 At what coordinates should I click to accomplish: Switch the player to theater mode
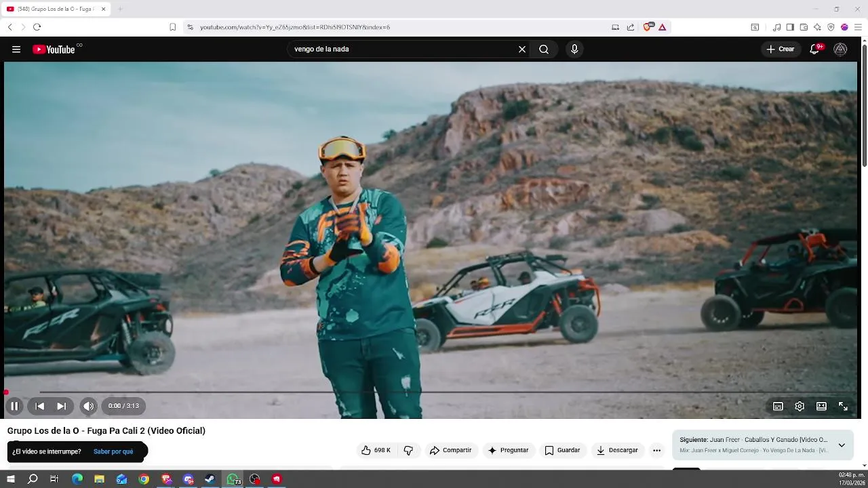pos(821,406)
